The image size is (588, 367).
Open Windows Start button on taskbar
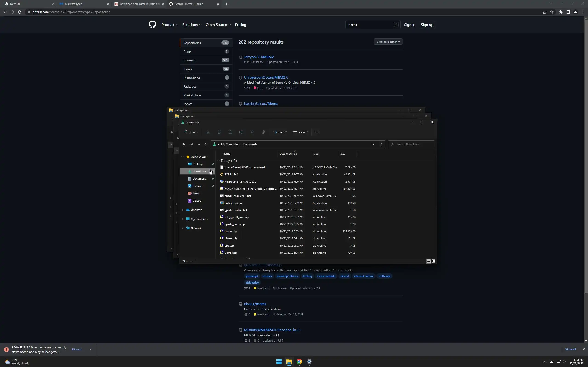[x=279, y=361]
